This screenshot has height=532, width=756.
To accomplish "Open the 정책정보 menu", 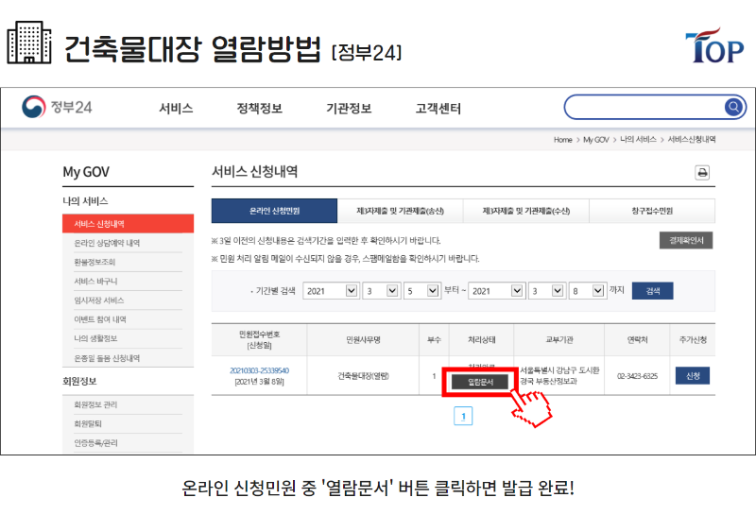I will coord(259,109).
